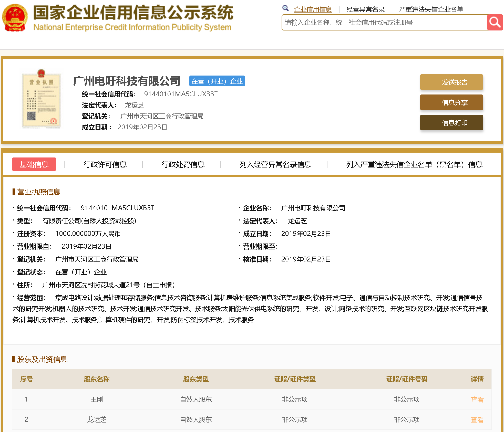The width and height of the screenshot is (504, 432).
Task: Switch to the 行政许可信息 tab
Action: [x=105, y=164]
